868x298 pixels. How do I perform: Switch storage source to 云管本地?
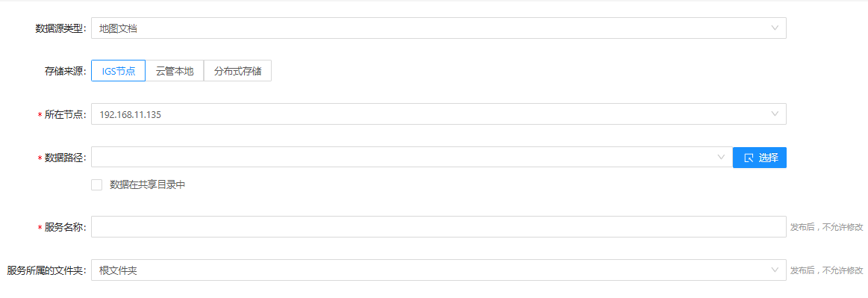pos(175,71)
